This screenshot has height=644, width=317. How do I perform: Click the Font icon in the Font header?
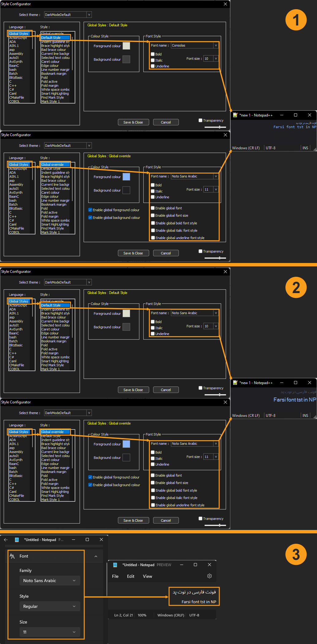pyautogui.click(x=12, y=556)
